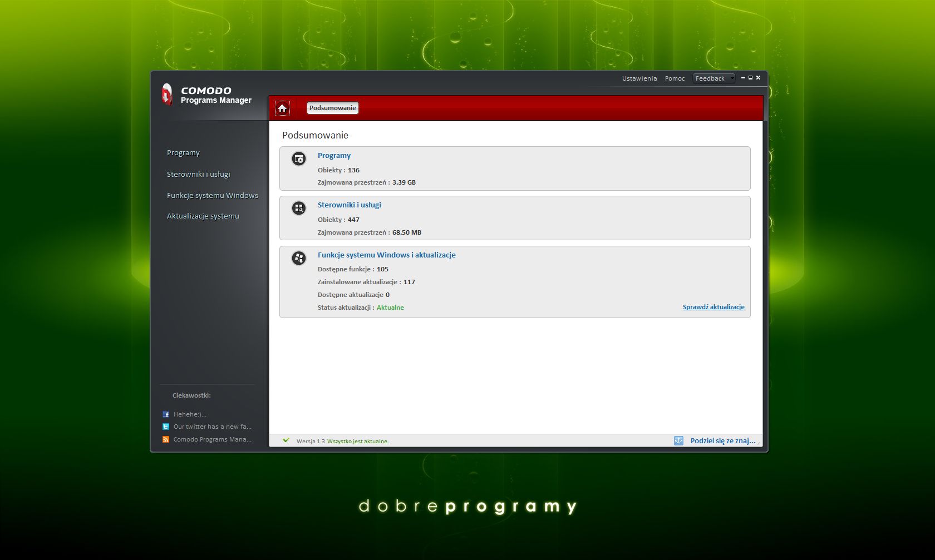Click the share icon beside Podziel się

point(678,440)
